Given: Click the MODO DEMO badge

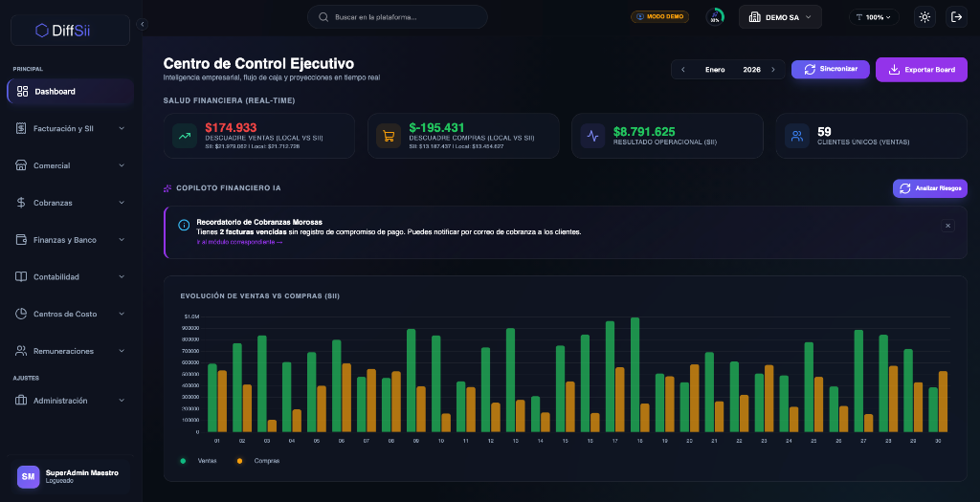Looking at the screenshot, I should pyautogui.click(x=660, y=17).
